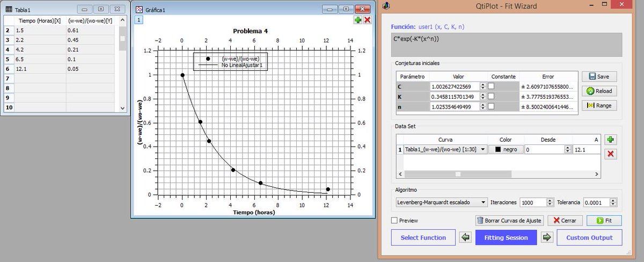The height and width of the screenshot is (262, 644).
Task: Click the function formula text field
Action: click(x=507, y=45)
